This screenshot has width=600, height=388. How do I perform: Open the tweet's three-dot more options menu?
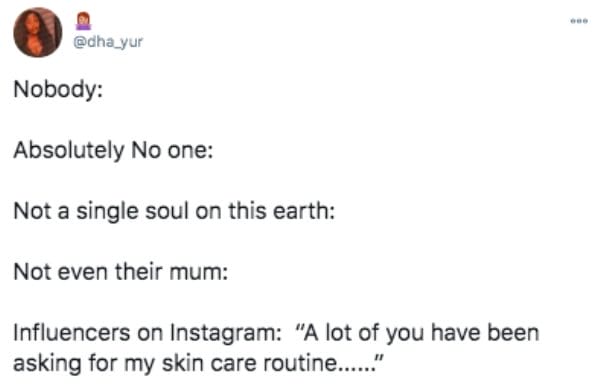coord(579,21)
